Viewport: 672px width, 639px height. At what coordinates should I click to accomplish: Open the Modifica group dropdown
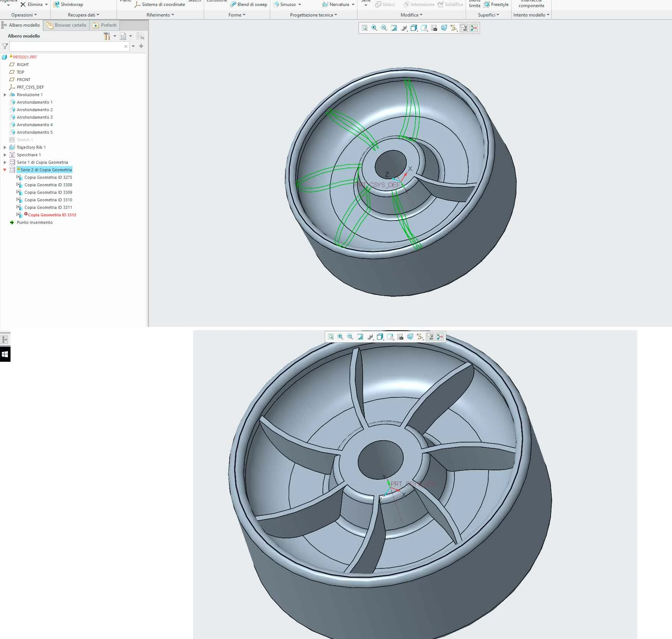[412, 15]
